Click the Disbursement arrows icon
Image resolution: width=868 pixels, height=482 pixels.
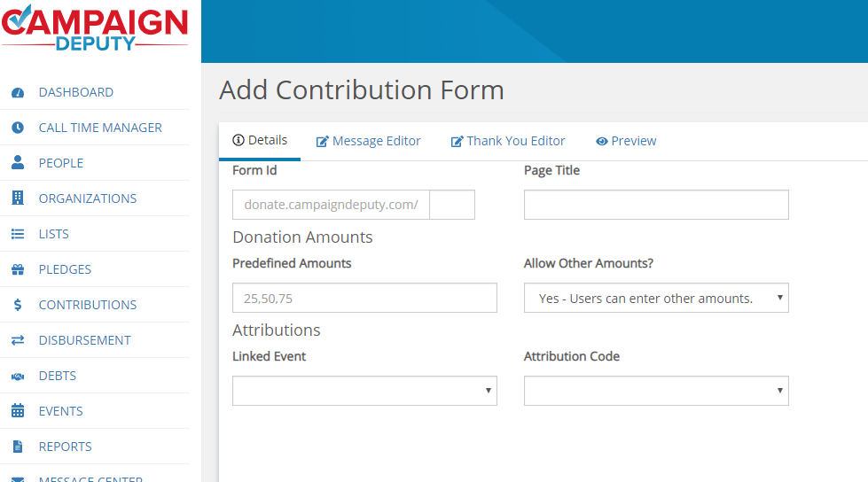point(18,339)
